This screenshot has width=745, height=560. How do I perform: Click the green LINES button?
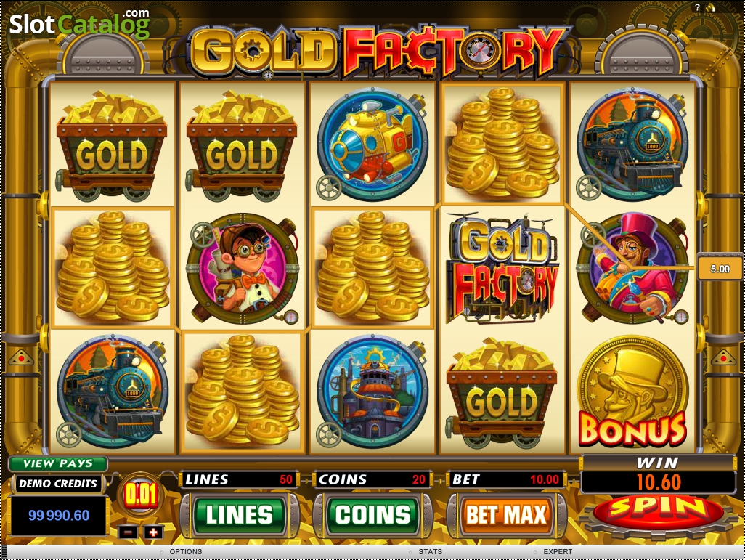click(240, 515)
